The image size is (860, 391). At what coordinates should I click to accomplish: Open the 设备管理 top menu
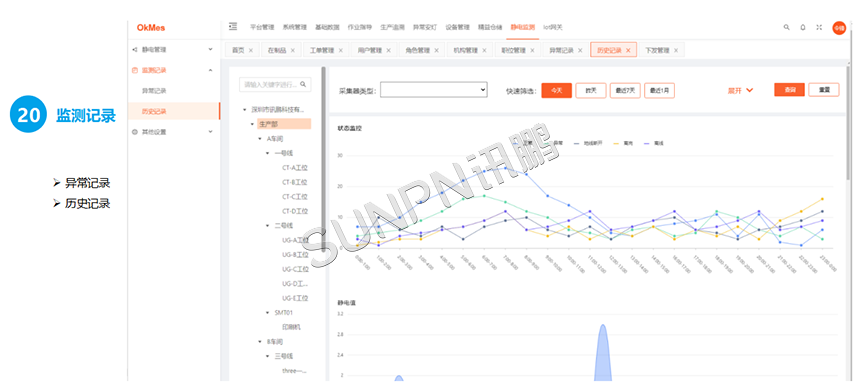(457, 27)
